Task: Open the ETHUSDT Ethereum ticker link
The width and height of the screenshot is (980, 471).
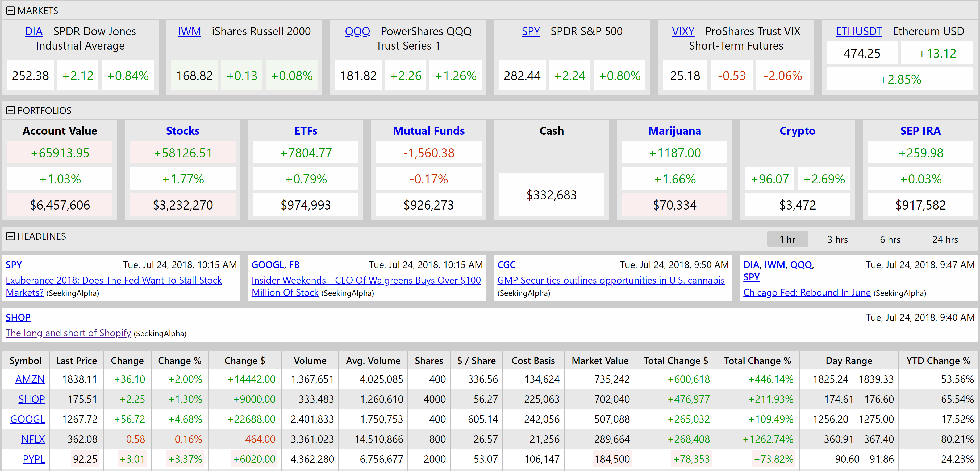Action: coord(859,31)
